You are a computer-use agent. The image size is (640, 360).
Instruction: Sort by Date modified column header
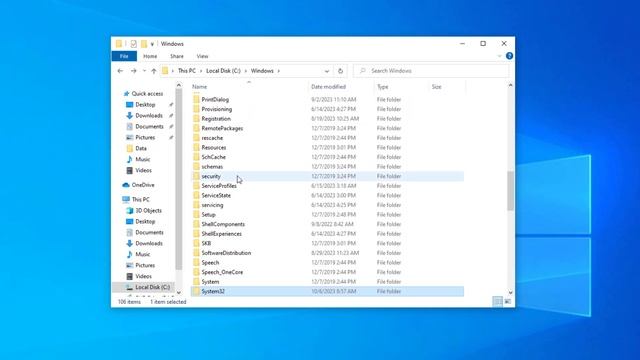329,87
